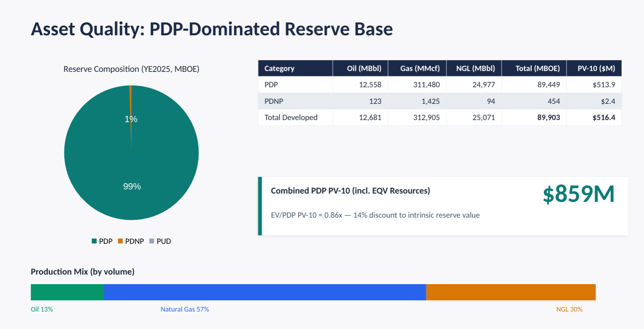This screenshot has height=329, width=644.
Task: Click the Oil (MBbl) column header
Action: [364, 69]
